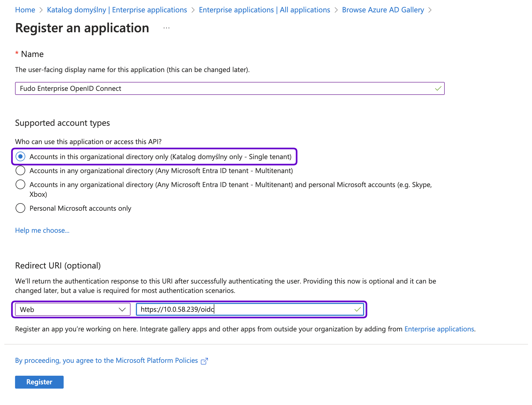The image size is (532, 405).
Task: Open Katalog domyślny Enterprise applications breadcrumb
Action: pyautogui.click(x=117, y=10)
